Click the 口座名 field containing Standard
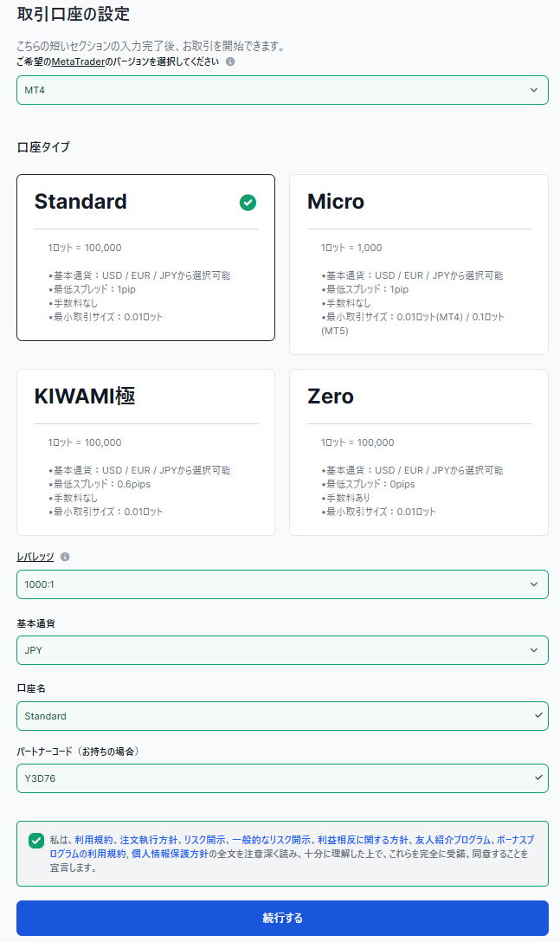Screen dimensions: 560x942 point(282,716)
